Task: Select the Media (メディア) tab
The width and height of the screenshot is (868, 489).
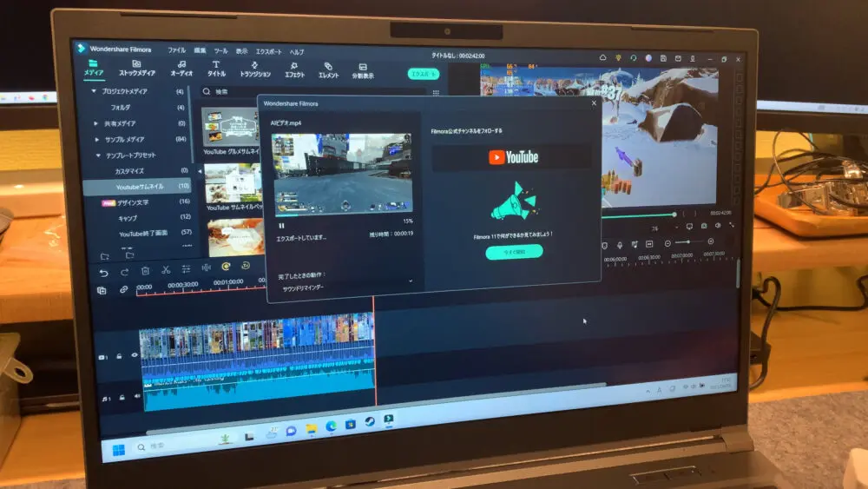Action: (x=94, y=68)
